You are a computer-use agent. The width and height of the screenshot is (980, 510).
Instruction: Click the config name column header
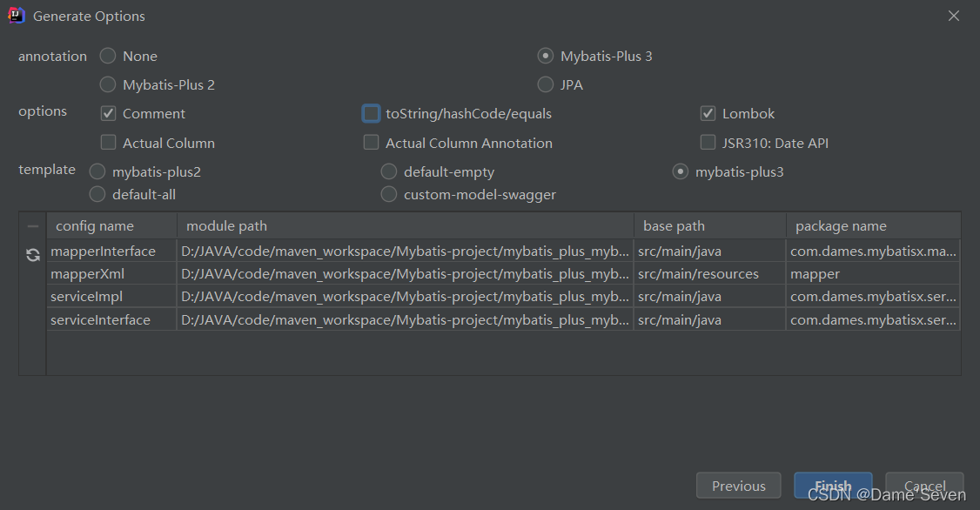112,225
